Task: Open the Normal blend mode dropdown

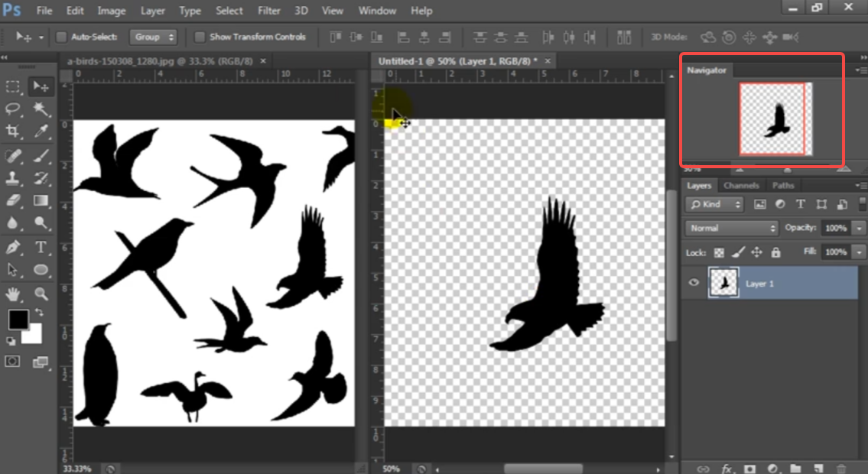Action: pos(730,228)
